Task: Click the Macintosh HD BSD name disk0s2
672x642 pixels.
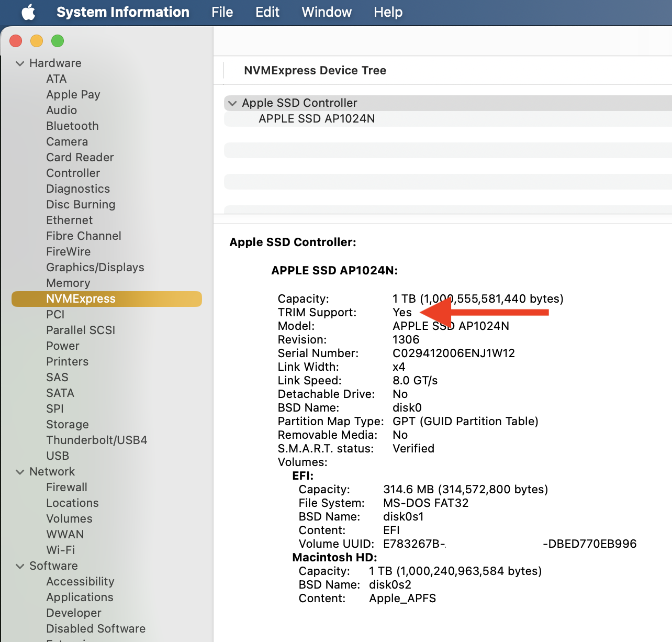Action: (x=390, y=585)
